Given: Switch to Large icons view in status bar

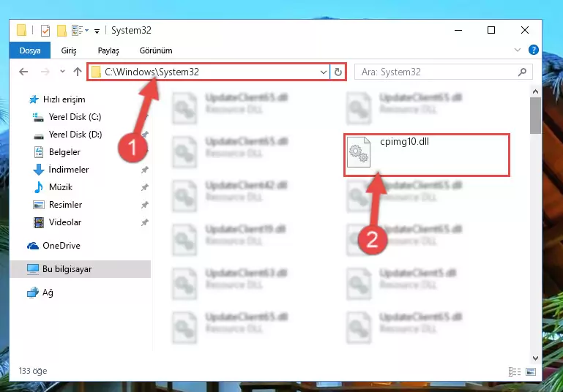Looking at the screenshot, I should pyautogui.click(x=531, y=372).
